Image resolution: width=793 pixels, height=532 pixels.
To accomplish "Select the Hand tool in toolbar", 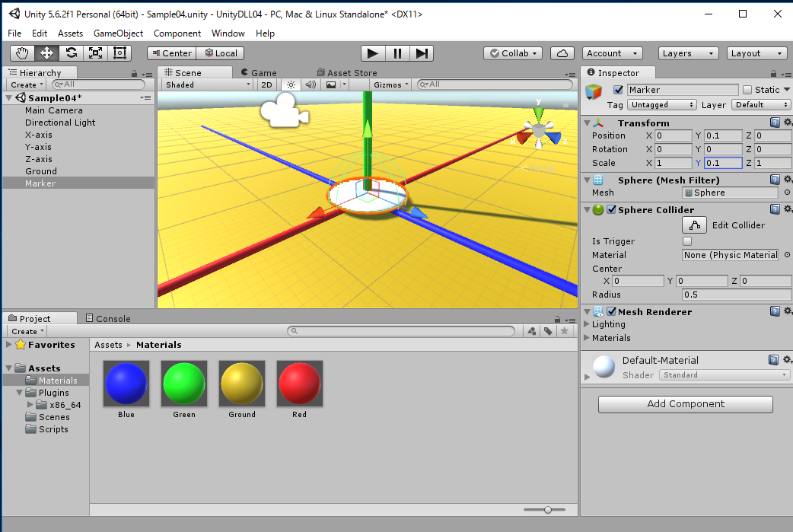I will [22, 53].
